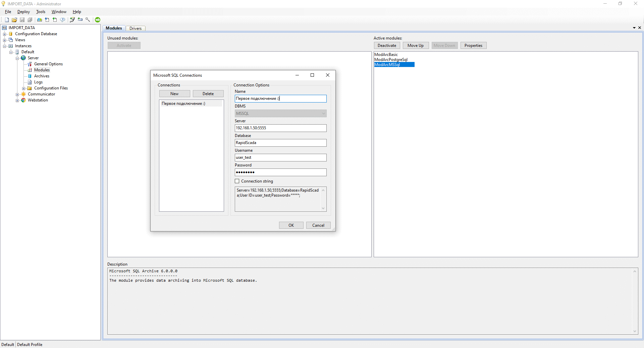Collapse the Default instance node

pyautogui.click(x=11, y=52)
